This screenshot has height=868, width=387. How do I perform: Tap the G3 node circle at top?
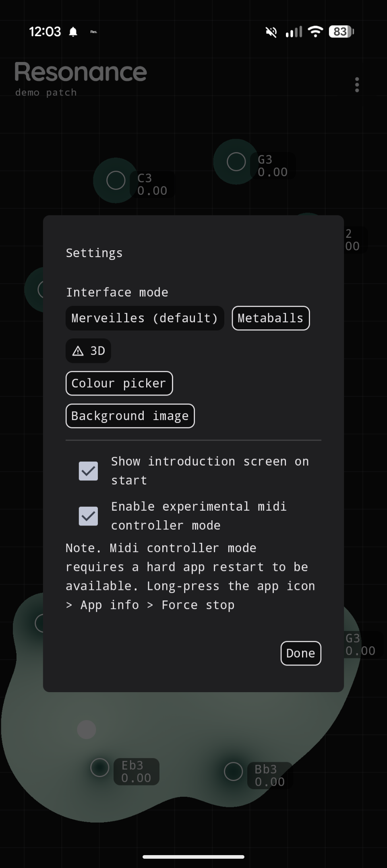click(236, 162)
